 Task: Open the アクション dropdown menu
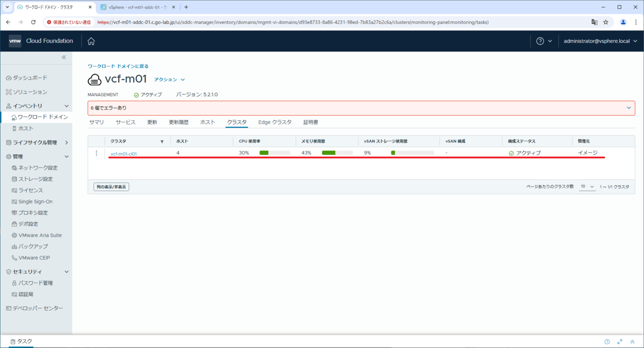tap(170, 79)
